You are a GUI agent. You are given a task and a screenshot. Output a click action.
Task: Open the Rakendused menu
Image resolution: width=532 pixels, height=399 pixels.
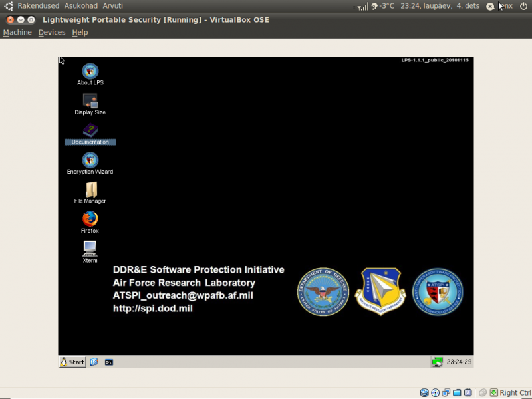point(39,6)
